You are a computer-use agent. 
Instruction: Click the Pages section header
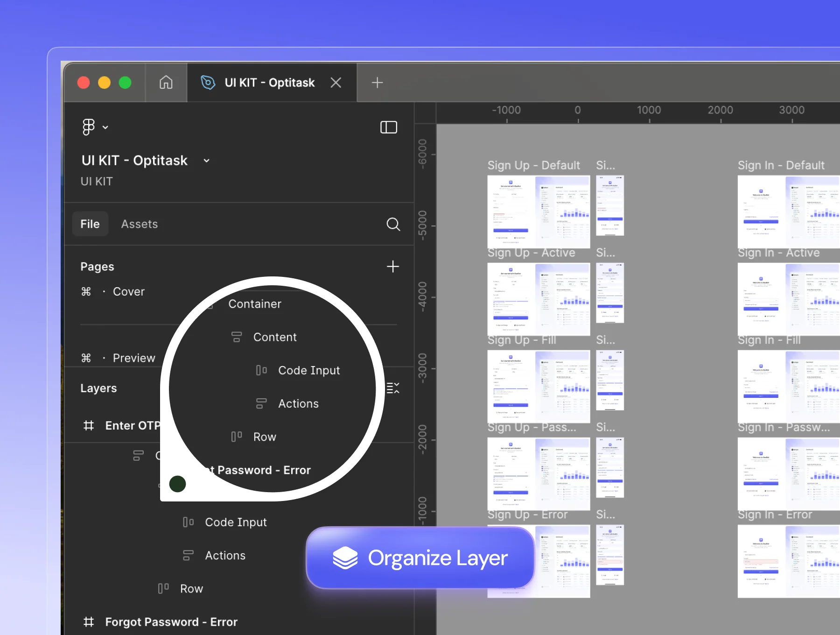[x=97, y=267]
